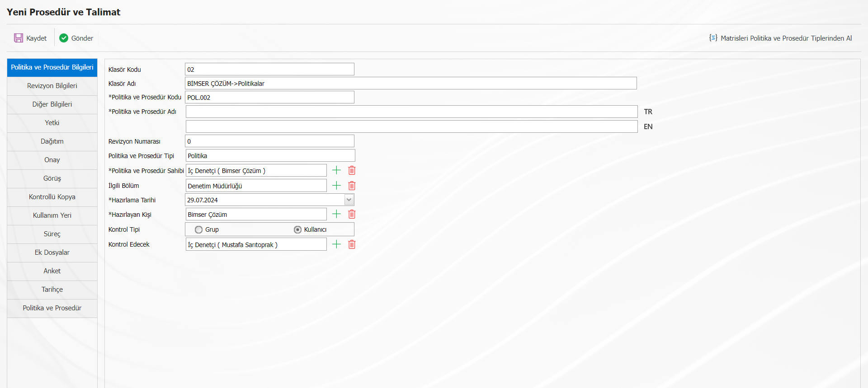
Task: Click the Hazırlayan Kişi Bimser Çözüm field
Action: [256, 214]
